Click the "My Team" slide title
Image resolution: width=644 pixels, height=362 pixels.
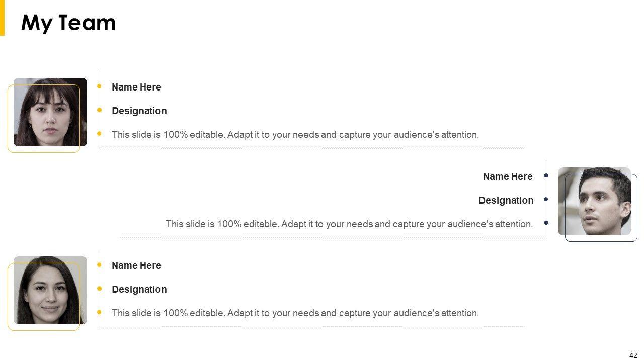point(68,23)
